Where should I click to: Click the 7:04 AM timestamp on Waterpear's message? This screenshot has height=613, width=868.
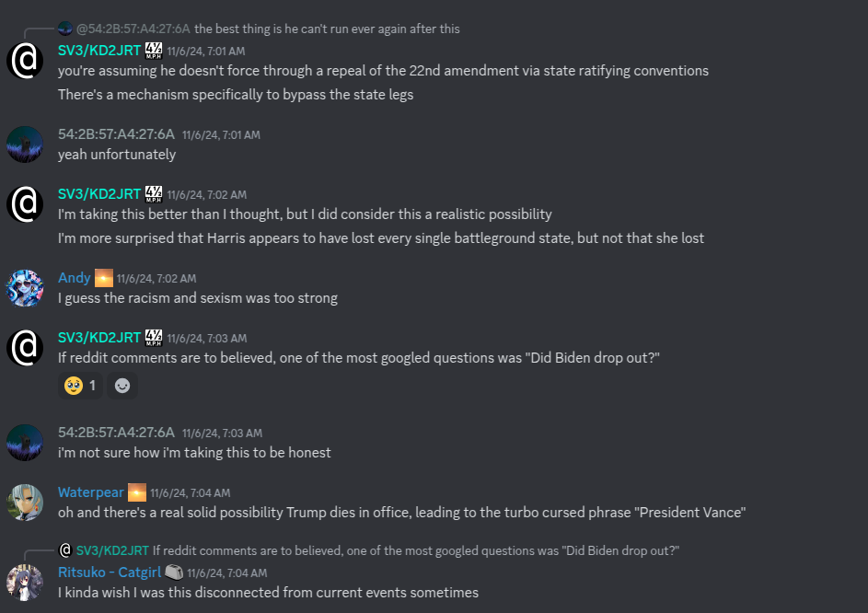click(x=190, y=493)
